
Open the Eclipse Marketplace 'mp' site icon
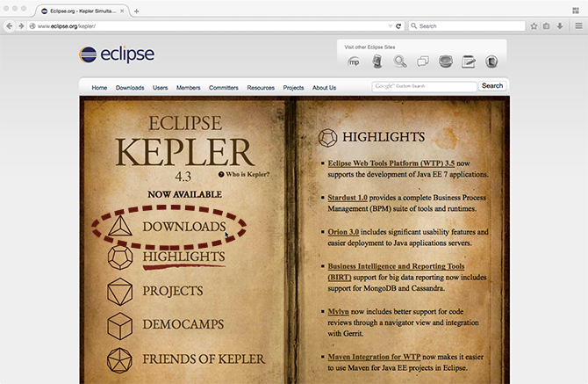coord(354,62)
